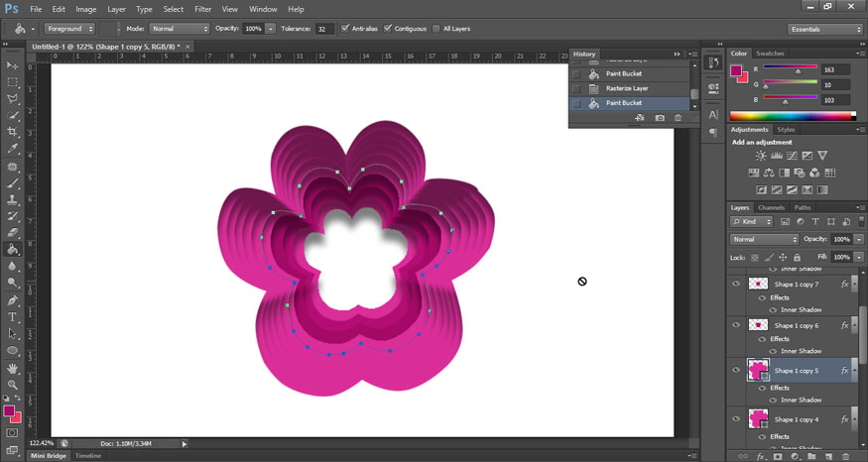
Task: Open the Filter menu
Action: pos(202,9)
